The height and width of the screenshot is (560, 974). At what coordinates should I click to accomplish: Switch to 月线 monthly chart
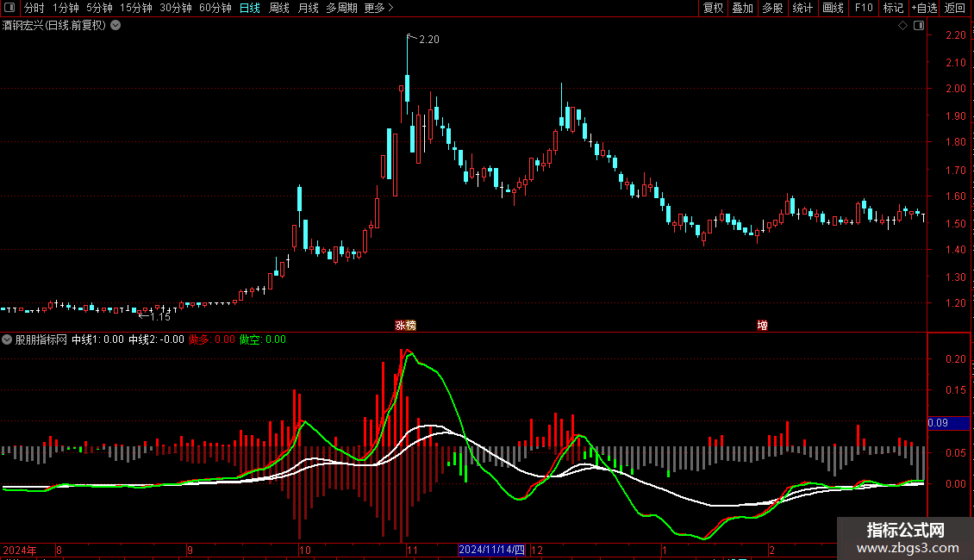tap(308, 8)
